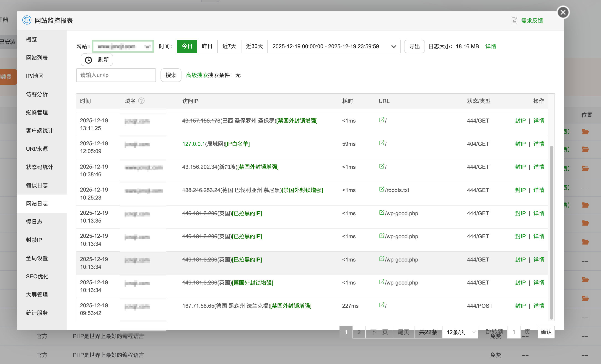This screenshot has height=364, width=601.
Task: Open the external link icon beside /wp-good.php
Action: pos(381,213)
